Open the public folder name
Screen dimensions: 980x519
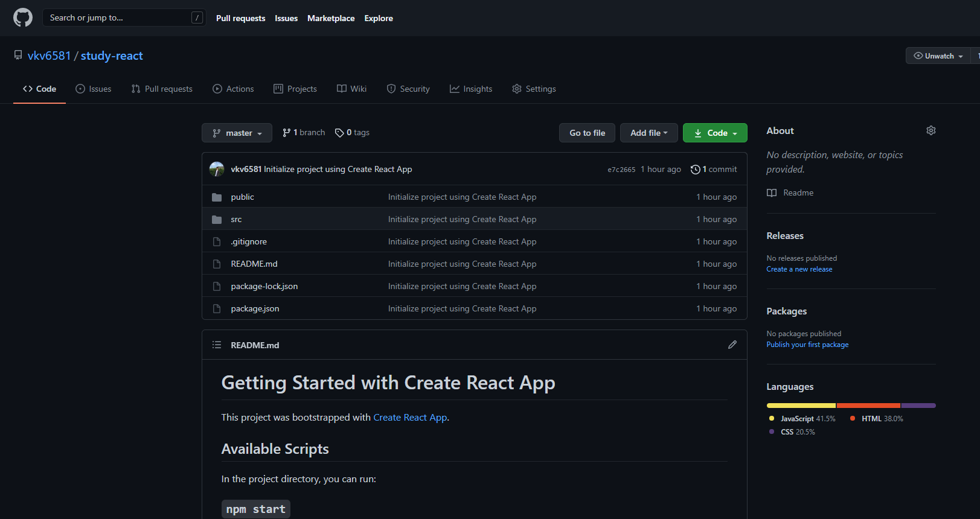click(242, 197)
